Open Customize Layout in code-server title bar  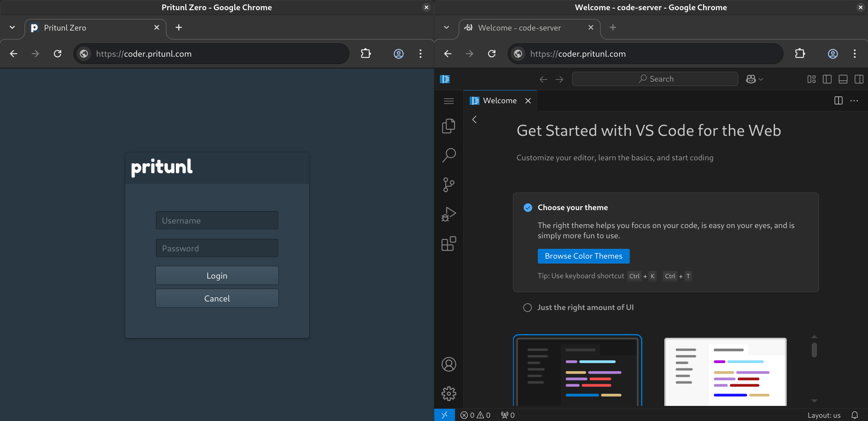click(x=811, y=79)
